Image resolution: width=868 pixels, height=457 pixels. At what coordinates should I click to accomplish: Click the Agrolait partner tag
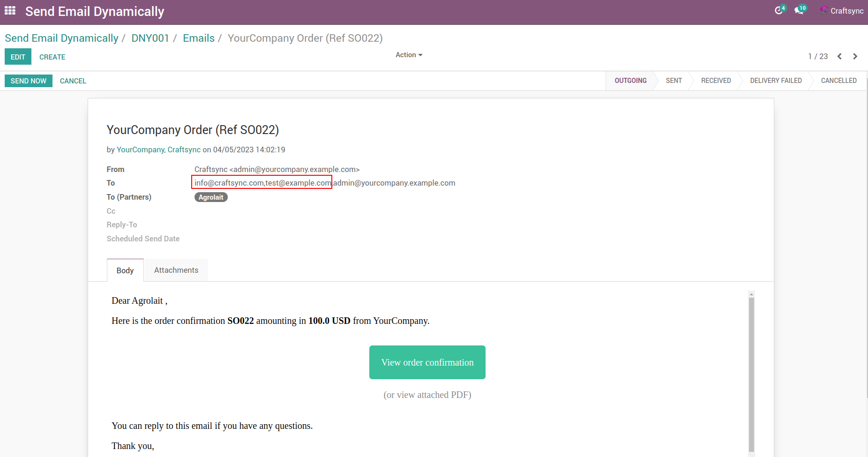coord(211,197)
